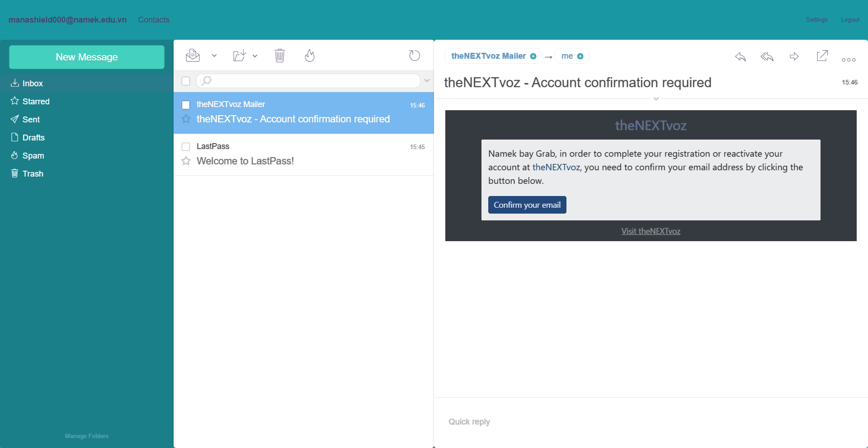Show the Spam folder

click(x=87, y=156)
